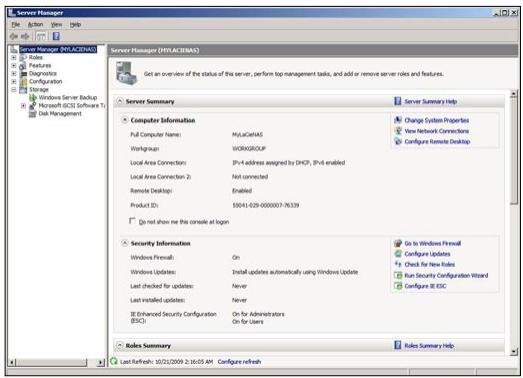523x378 pixels.
Task: Click the Configure Updates icon
Action: 398,254
